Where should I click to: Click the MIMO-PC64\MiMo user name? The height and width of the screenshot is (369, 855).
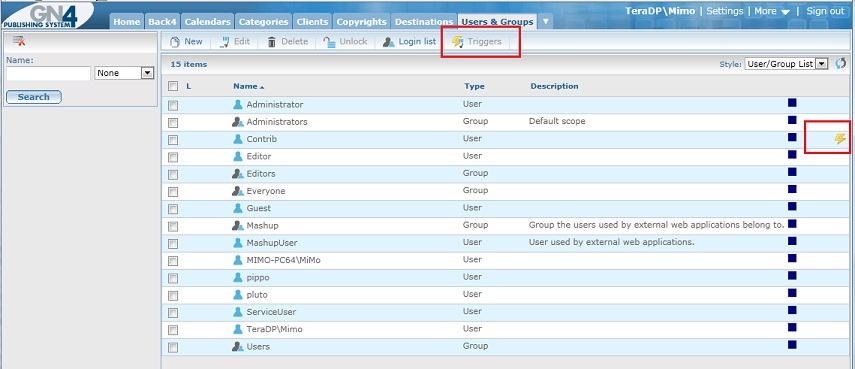284,260
